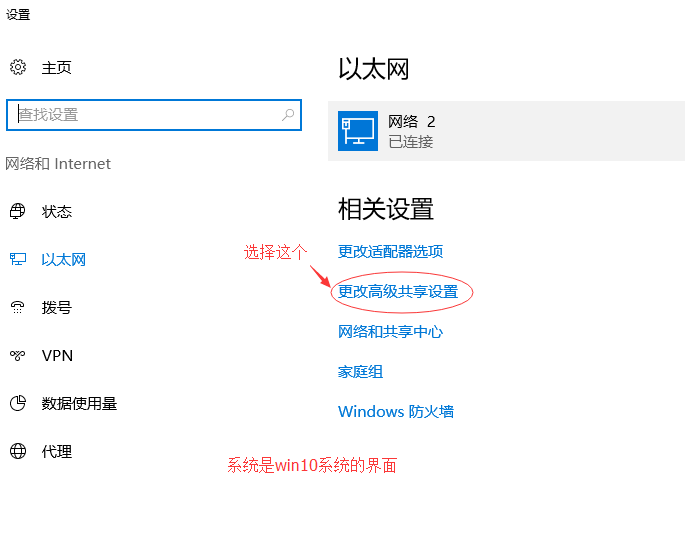Open the 更改适配器选项 link

(x=391, y=251)
